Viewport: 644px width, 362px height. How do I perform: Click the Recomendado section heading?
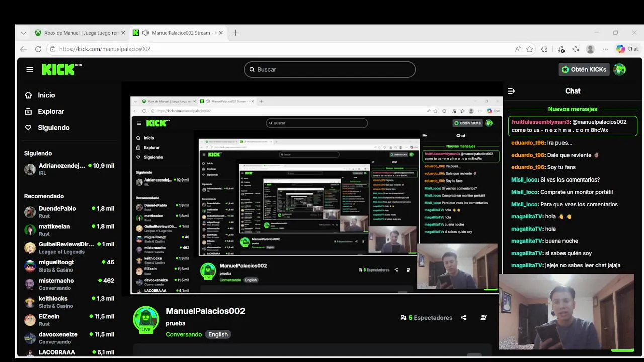pos(44,196)
